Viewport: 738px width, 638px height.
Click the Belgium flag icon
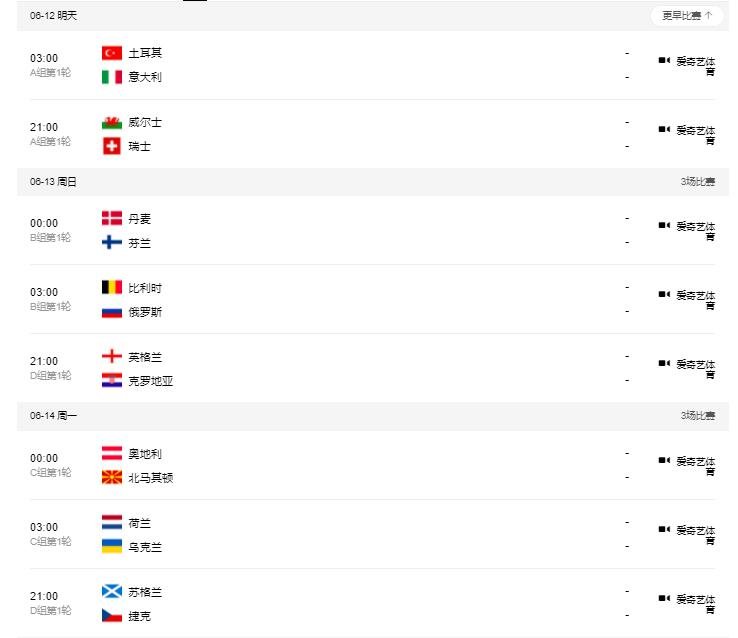112,287
